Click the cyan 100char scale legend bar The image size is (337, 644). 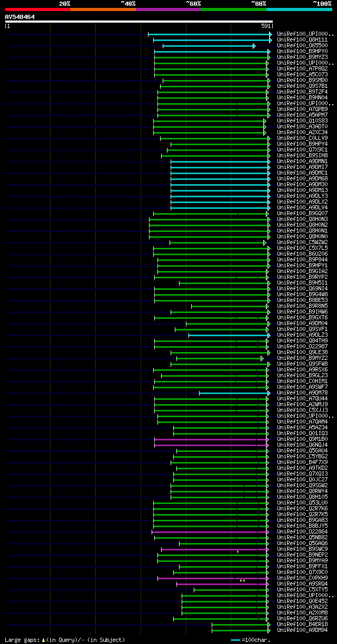(x=235, y=640)
